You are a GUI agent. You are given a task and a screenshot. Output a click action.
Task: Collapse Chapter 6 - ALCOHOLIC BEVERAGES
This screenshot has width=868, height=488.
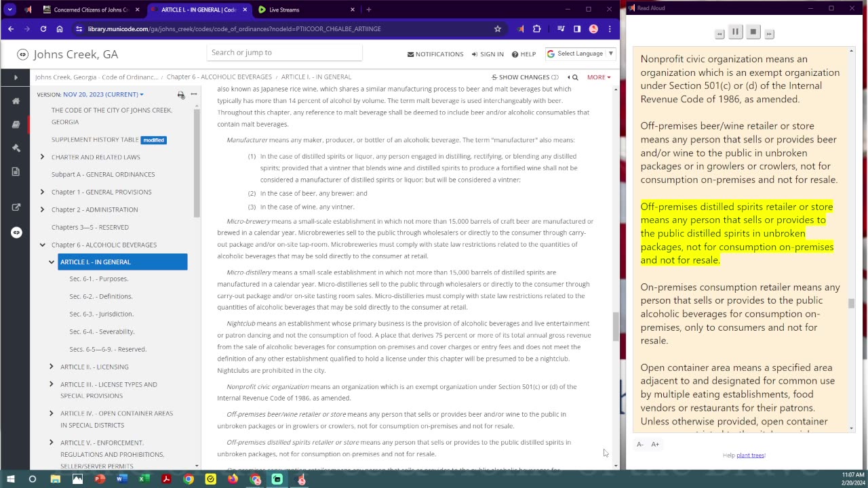[42, 245]
